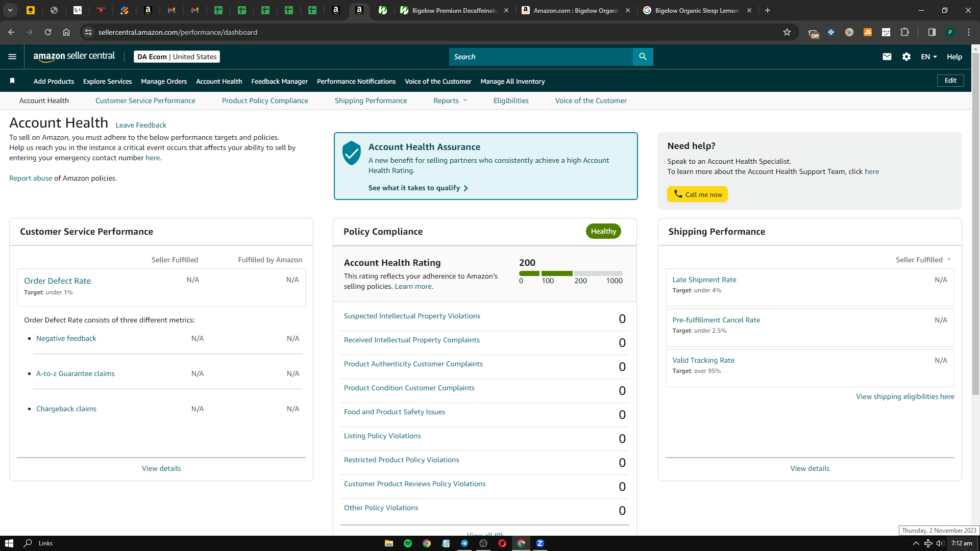View details under Shipping Performance
980x551 pixels.
coord(810,468)
